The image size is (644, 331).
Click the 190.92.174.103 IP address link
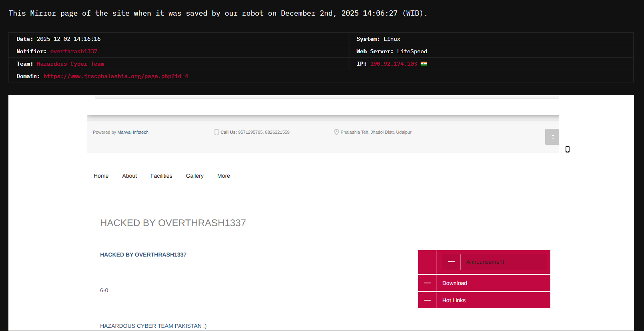click(x=393, y=64)
